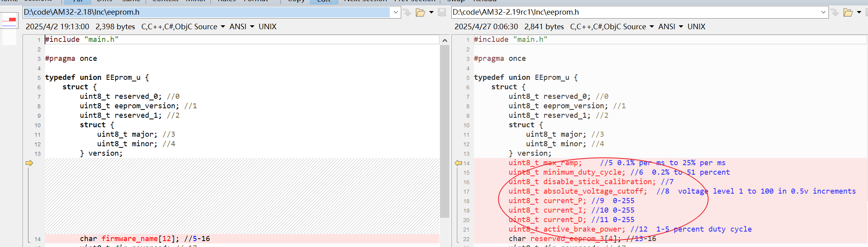Click left size label 2,398 bytes
Viewport: 868px width, 247px height.
[x=115, y=26]
